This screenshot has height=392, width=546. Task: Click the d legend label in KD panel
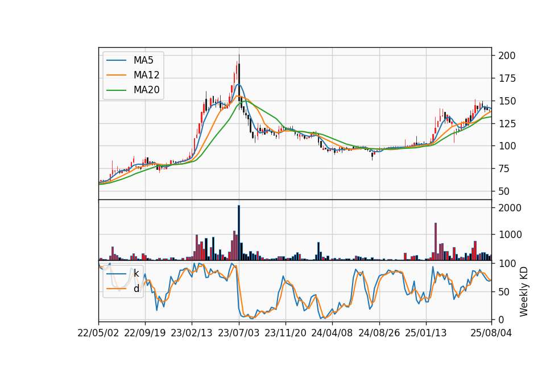(x=136, y=289)
